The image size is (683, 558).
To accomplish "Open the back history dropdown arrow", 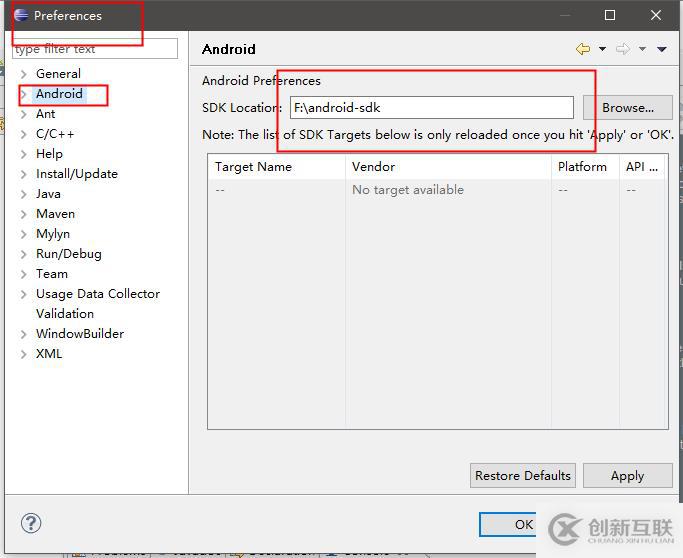I will [602, 49].
